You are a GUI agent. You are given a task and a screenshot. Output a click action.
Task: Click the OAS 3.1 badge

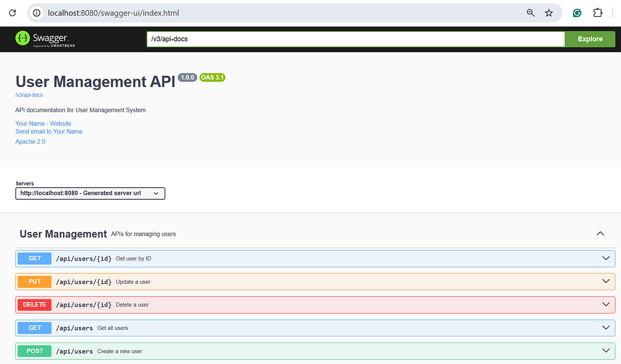212,77
